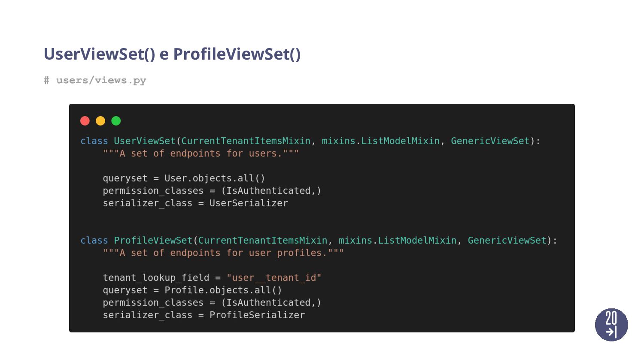
Task: Select the ProfileViewSet class name
Action: (x=153, y=240)
